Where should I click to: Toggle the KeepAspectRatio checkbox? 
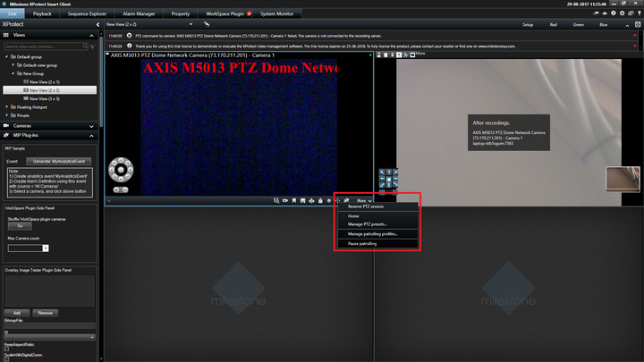tap(6, 349)
